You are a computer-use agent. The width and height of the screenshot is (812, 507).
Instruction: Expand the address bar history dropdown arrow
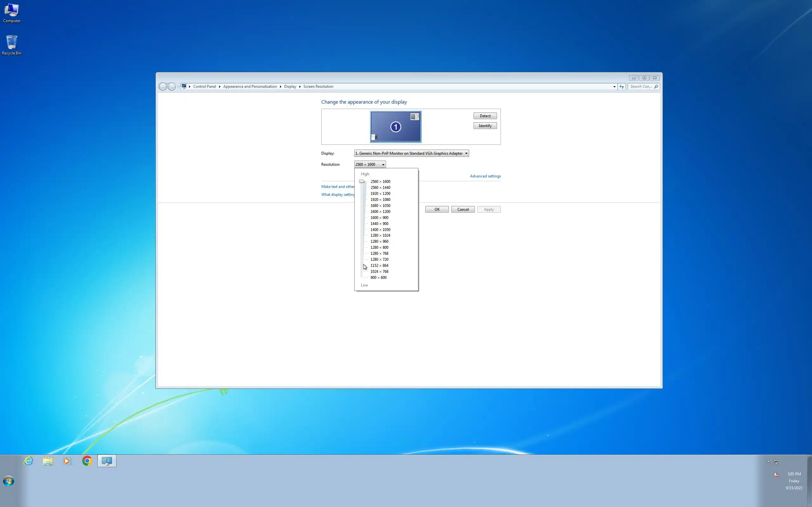pyautogui.click(x=614, y=87)
